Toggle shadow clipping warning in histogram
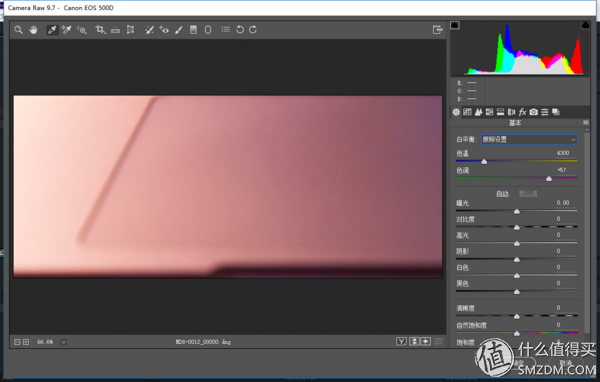Viewport: 600px width, 382px height. [455, 25]
